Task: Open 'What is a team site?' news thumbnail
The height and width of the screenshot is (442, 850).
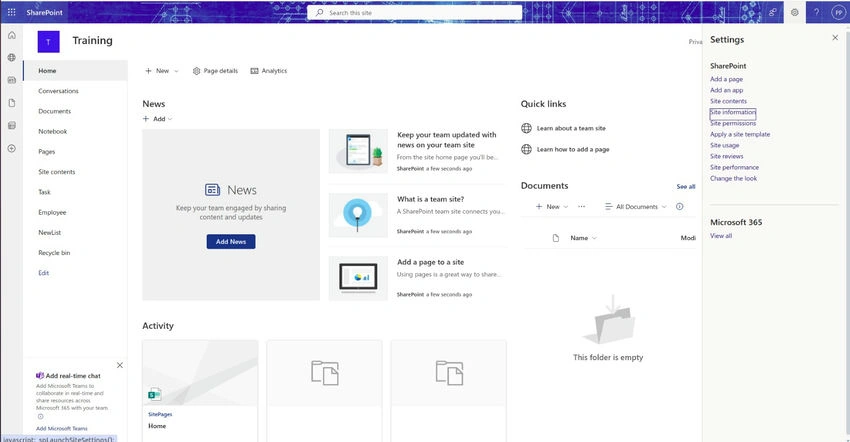Action: pos(358,215)
